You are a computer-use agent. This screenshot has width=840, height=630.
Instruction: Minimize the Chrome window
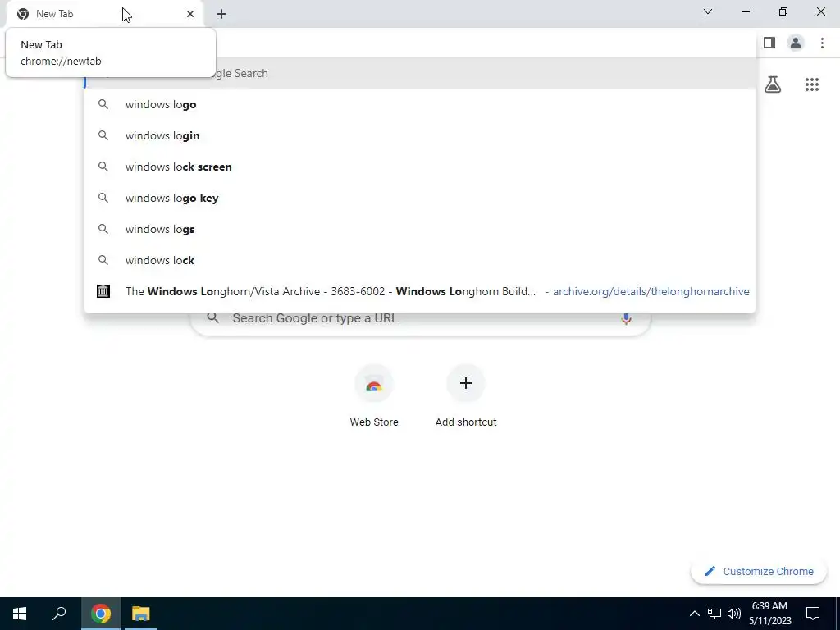746,11
